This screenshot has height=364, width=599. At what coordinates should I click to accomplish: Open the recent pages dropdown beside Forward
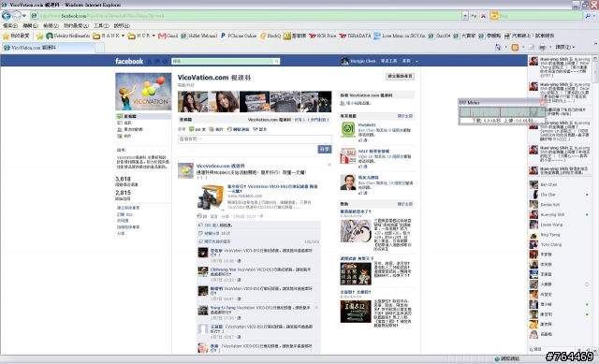point(24,16)
